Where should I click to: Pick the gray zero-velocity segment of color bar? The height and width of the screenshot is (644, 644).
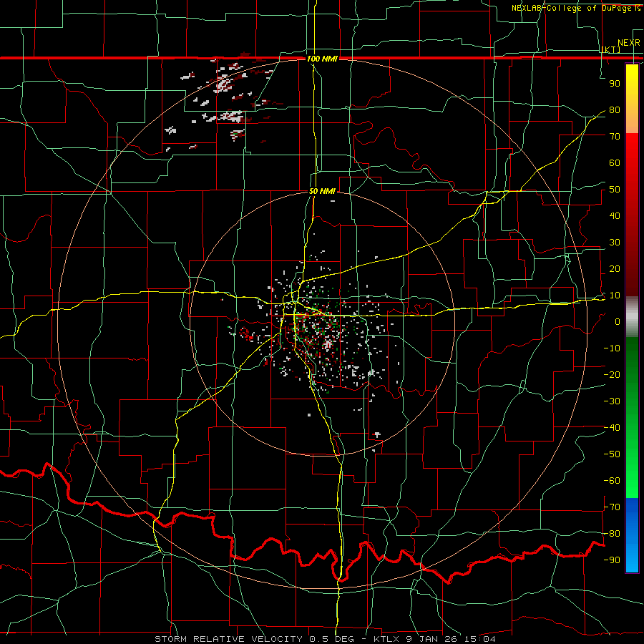coord(632,317)
